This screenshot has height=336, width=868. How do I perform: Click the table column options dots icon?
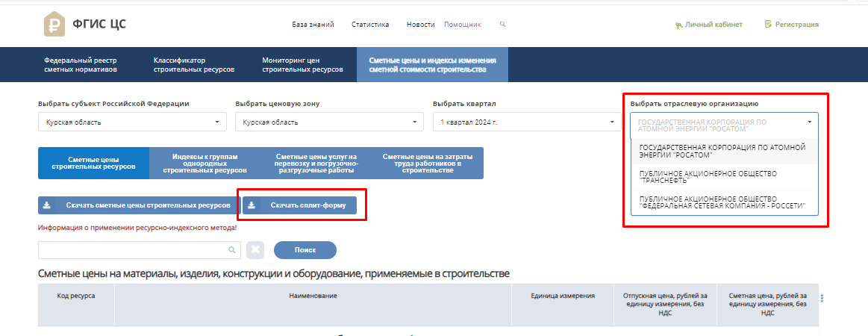(x=822, y=298)
